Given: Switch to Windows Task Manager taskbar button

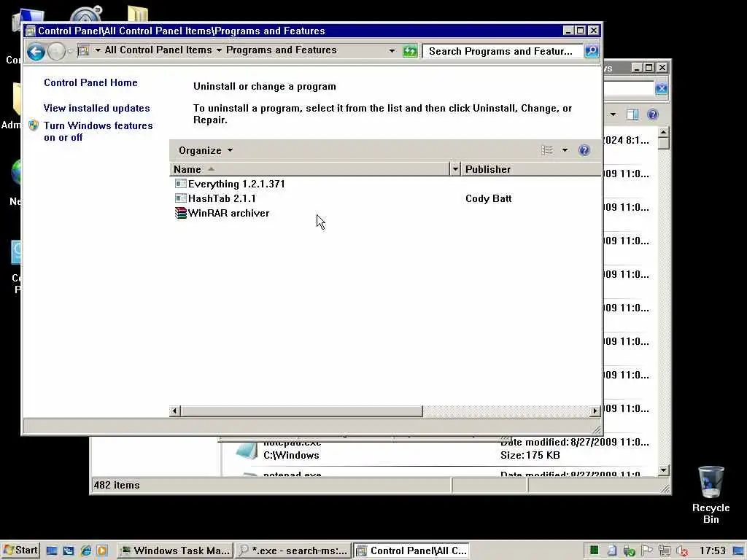Looking at the screenshot, I should [x=175, y=551].
